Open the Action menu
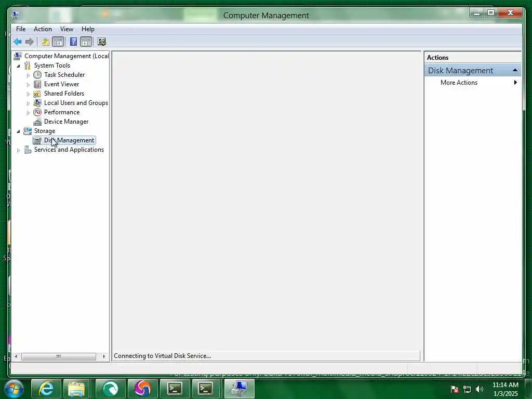 click(43, 29)
